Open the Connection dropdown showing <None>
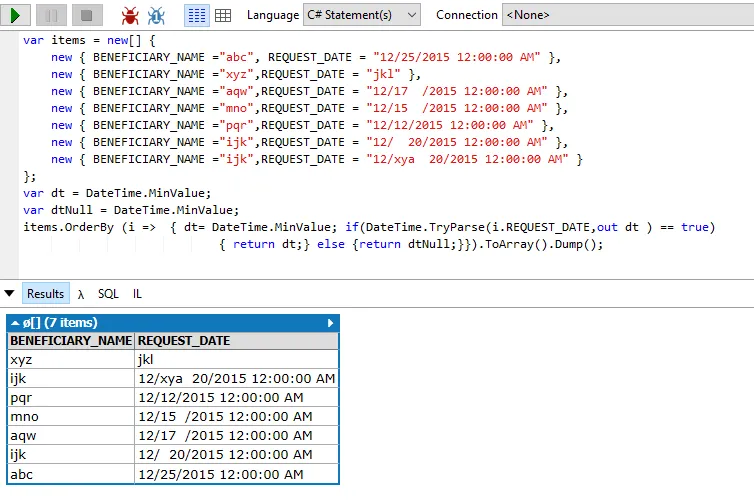Image resolution: width=754 pixels, height=501 pixels. tap(628, 15)
